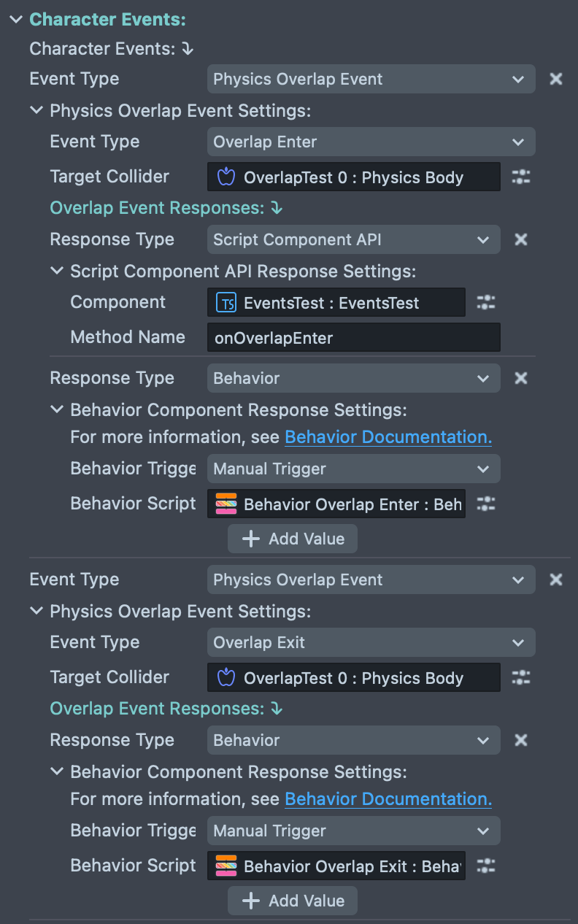Open the Manual Trigger behavior dropdown
This screenshot has height=924, width=578.
click(353, 469)
